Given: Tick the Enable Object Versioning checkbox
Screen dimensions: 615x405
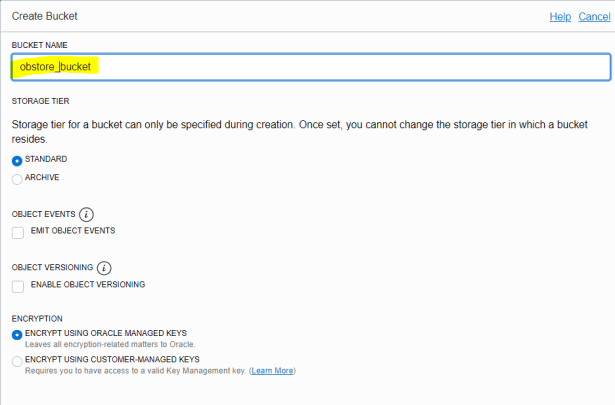Looking at the screenshot, I should [x=18, y=286].
